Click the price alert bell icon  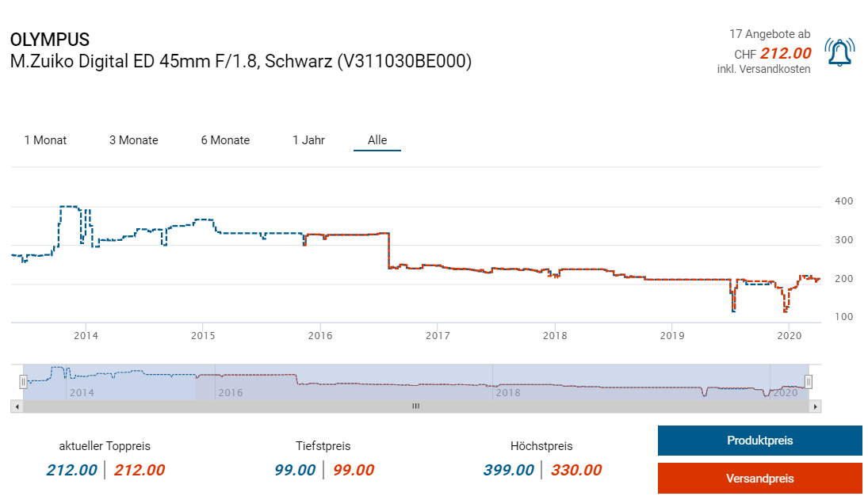tap(839, 52)
